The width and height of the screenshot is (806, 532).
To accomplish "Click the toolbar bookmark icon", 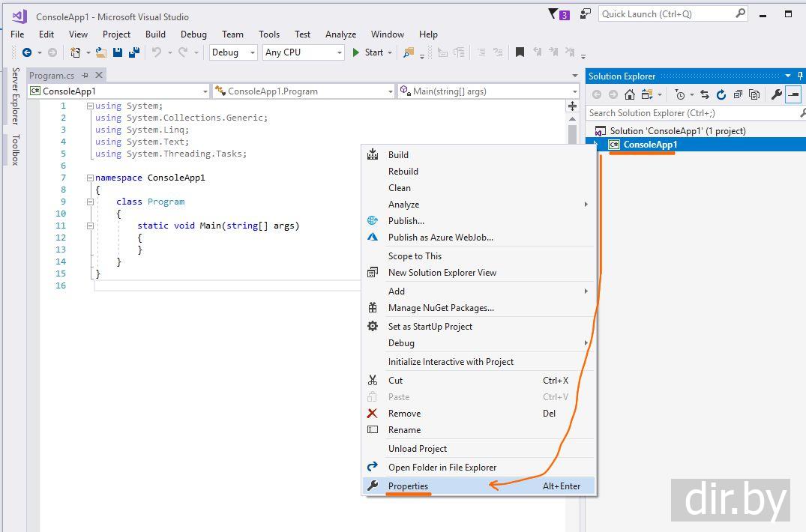I will pos(520,52).
